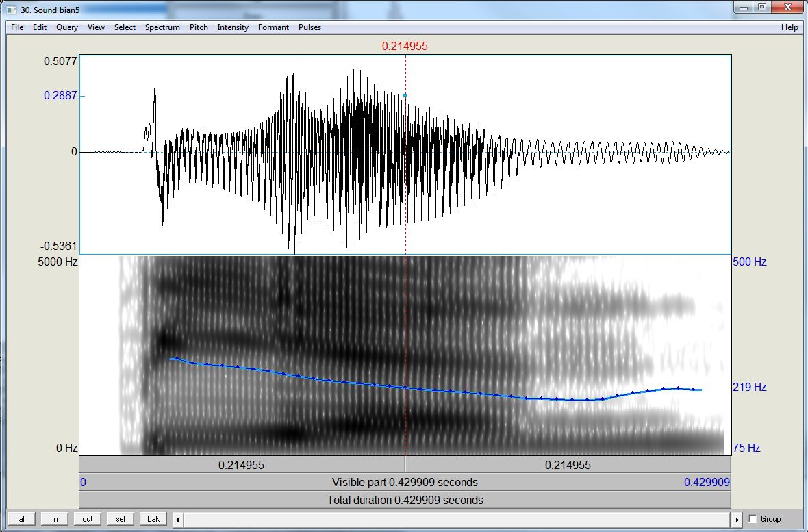Click the red cursor time 0.214955 label
The image size is (808, 532).
click(405, 47)
